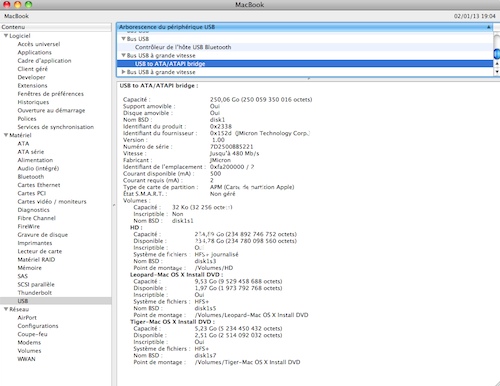Viewport: 500px width, 386px height.
Task: Select Fenêtres de préférences
Action: click(x=51, y=94)
